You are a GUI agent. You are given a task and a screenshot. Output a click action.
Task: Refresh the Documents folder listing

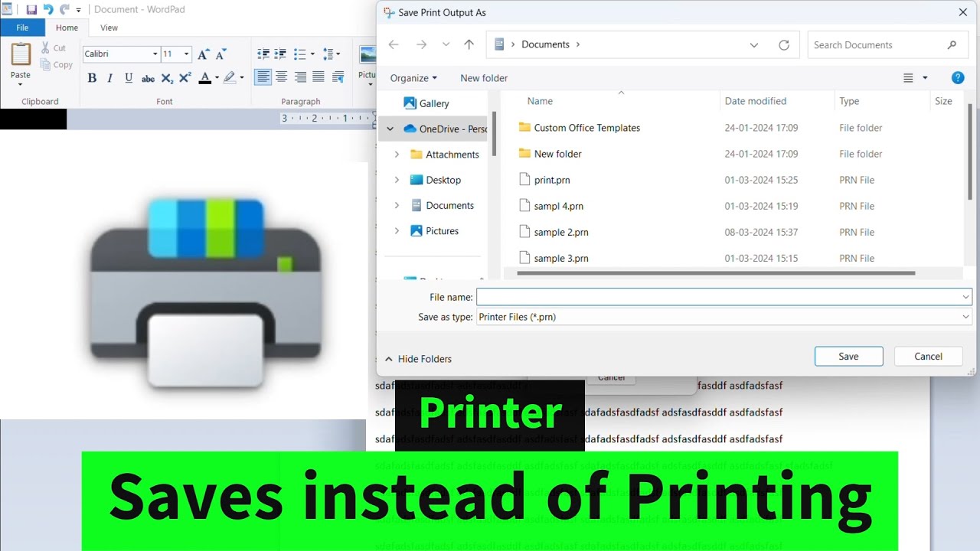784,45
